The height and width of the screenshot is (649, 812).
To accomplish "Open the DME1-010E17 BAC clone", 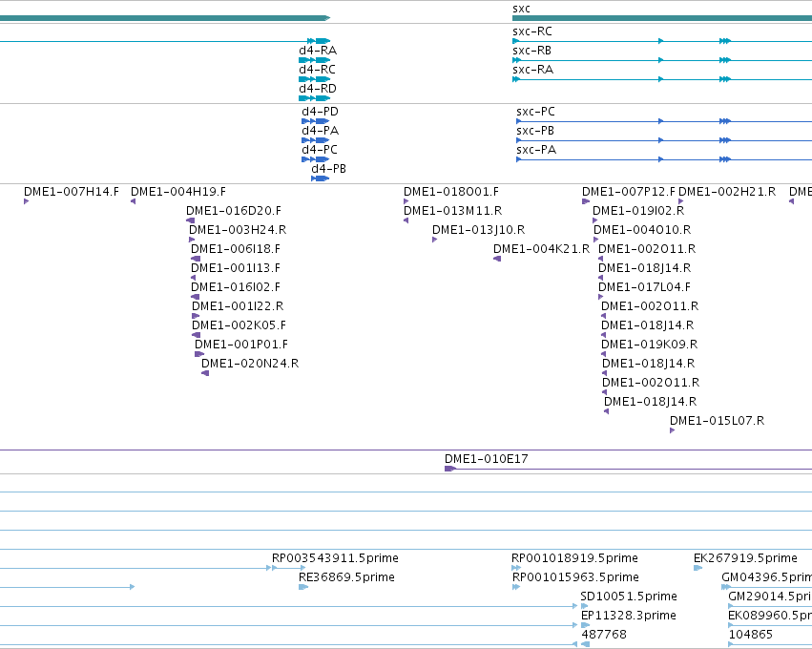I will (487, 459).
